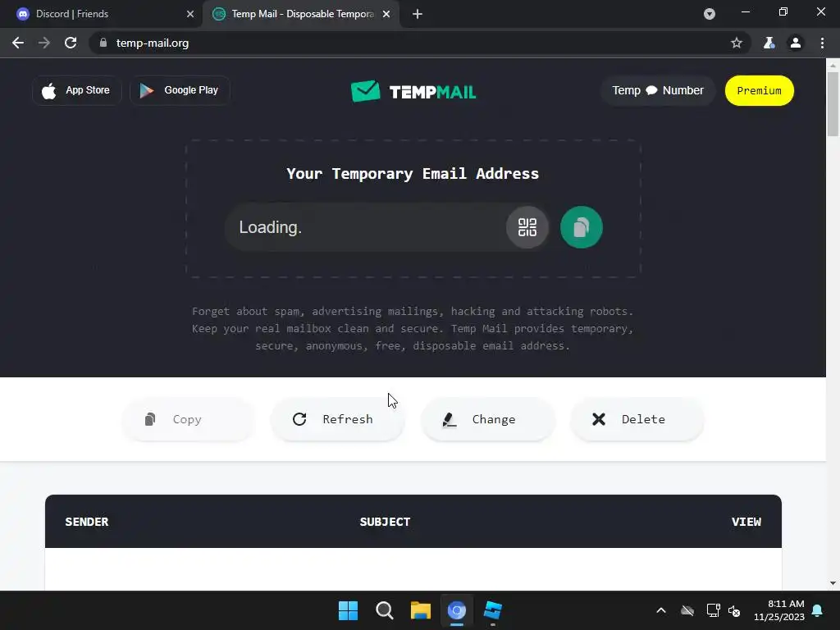The height and width of the screenshot is (630, 840).
Task: Open the Google Play download link
Action: pos(180,90)
